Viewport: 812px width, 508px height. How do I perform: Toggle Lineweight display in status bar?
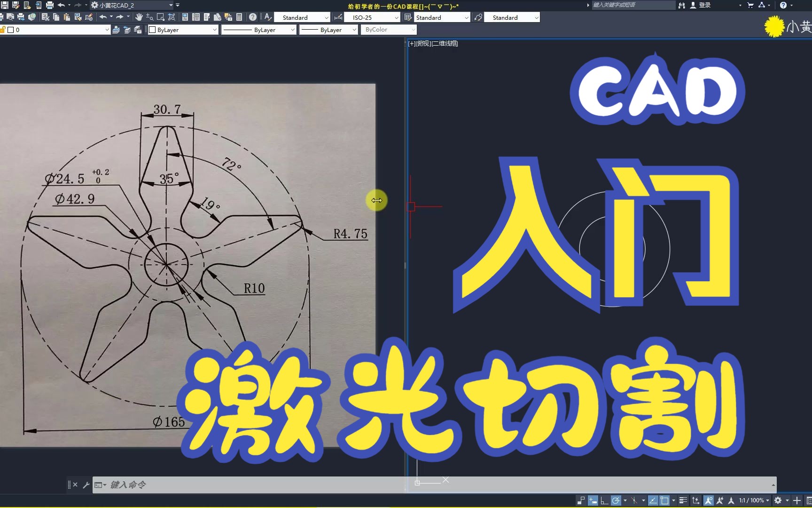(x=683, y=500)
